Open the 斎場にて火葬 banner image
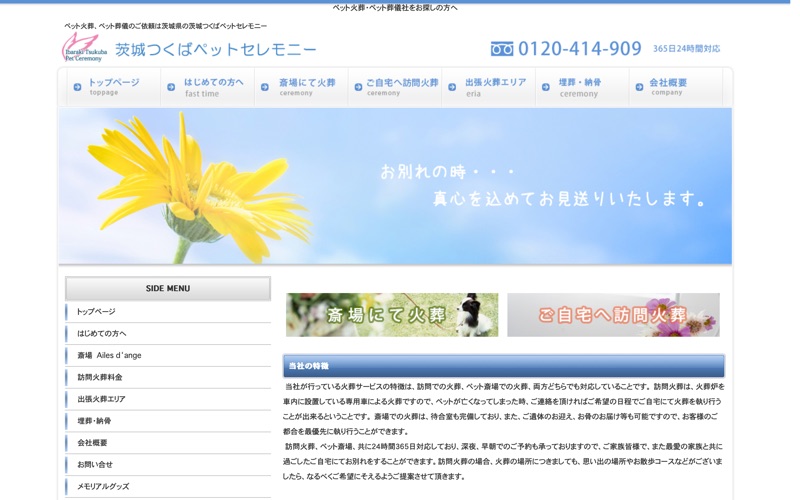The image size is (800, 500). click(x=392, y=315)
